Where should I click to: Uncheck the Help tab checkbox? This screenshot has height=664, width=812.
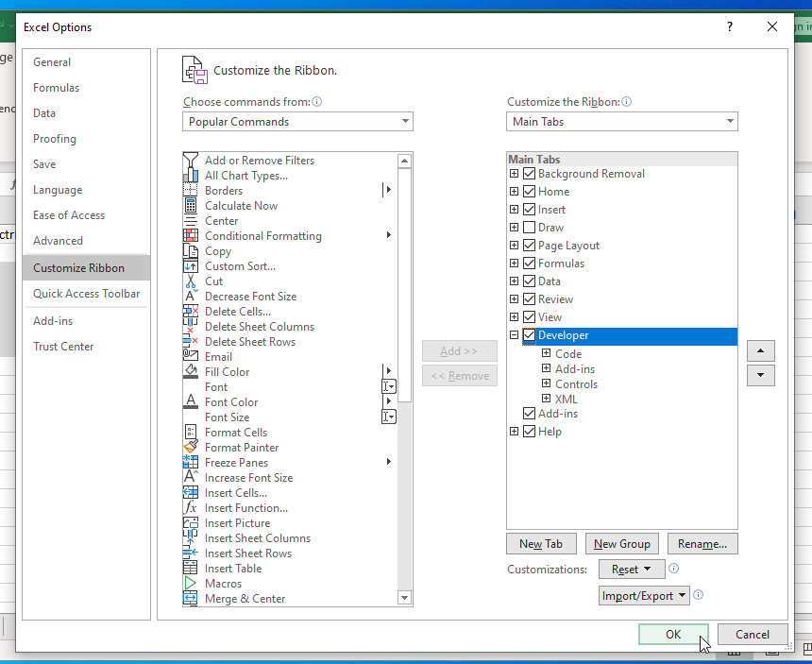point(529,432)
